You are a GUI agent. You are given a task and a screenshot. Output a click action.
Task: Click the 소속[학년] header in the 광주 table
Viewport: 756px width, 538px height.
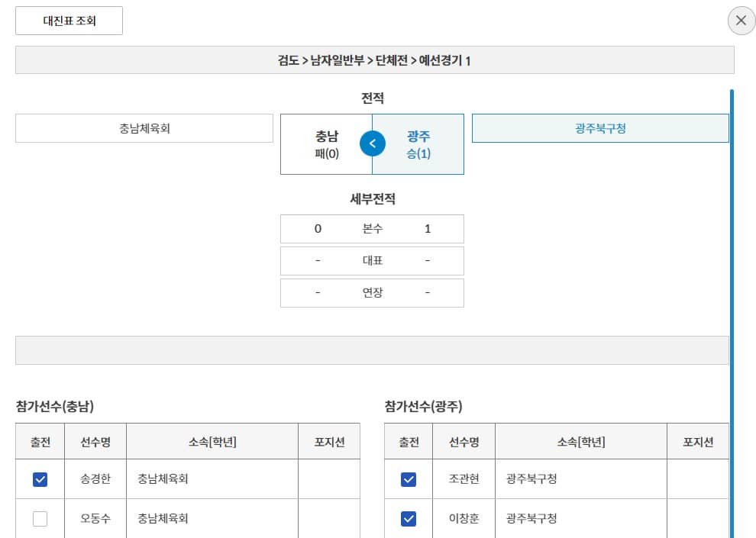[580, 440]
